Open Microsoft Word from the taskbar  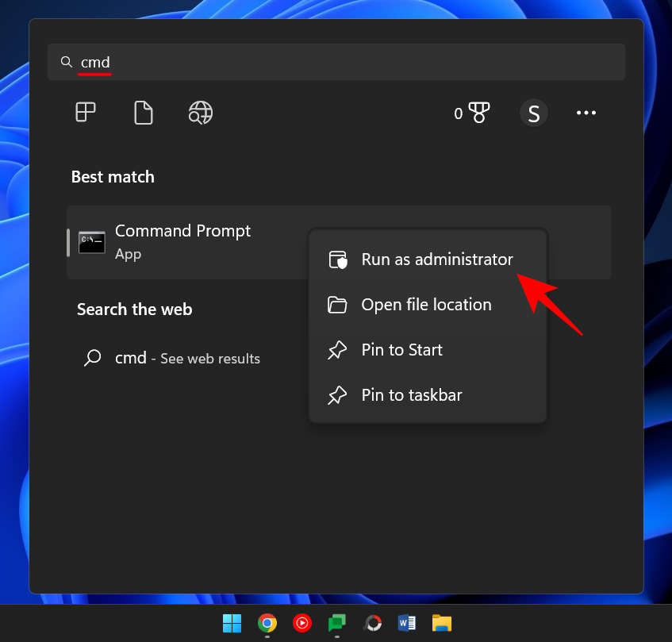pos(406,624)
